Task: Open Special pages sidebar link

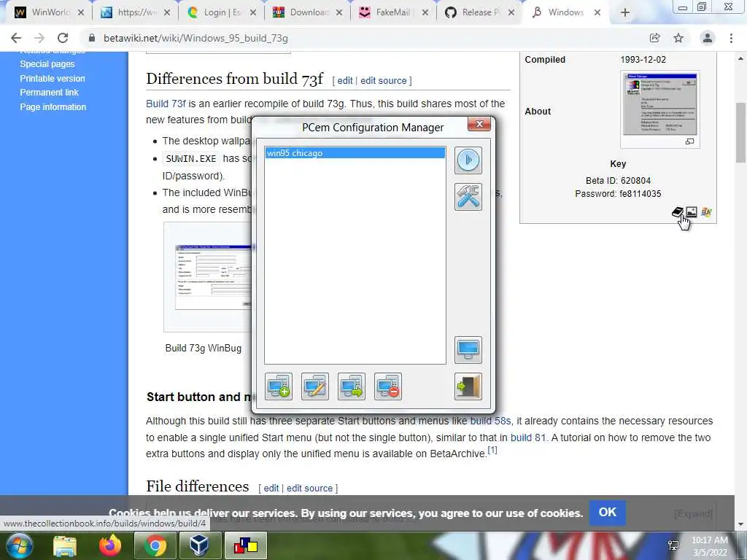Action: click(47, 64)
